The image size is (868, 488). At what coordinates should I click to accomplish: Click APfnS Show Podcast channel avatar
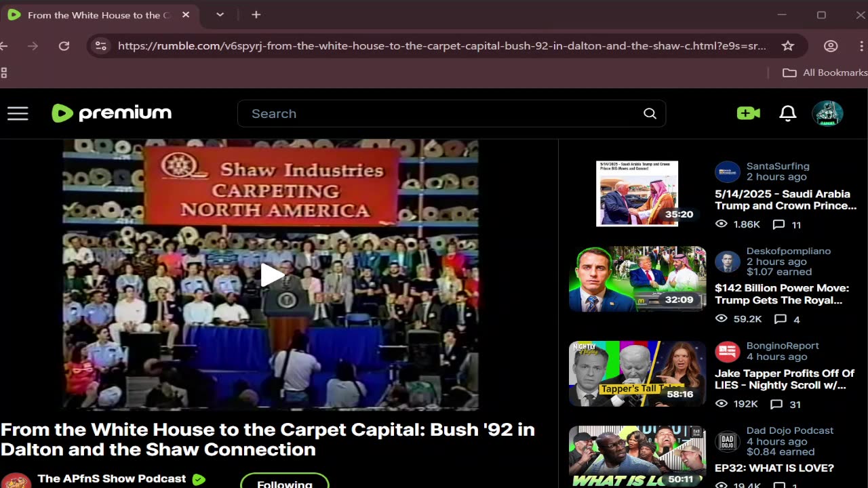coord(16,481)
